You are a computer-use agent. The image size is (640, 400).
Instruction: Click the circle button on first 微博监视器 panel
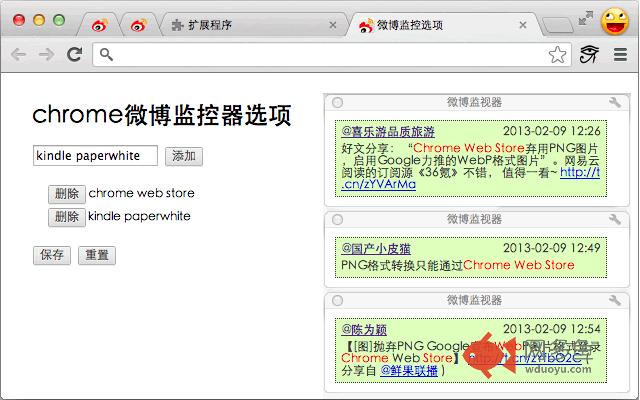coord(337,102)
